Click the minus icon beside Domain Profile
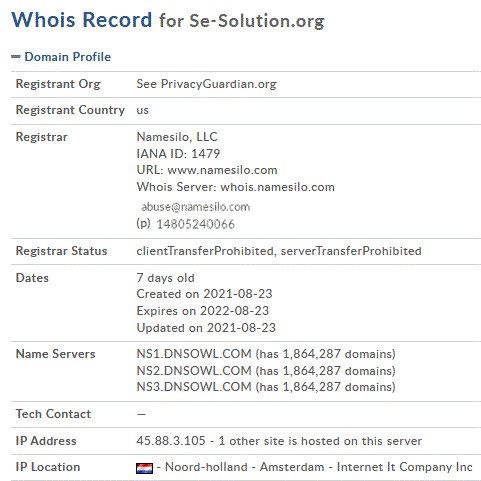The image size is (481, 481). coord(16,57)
